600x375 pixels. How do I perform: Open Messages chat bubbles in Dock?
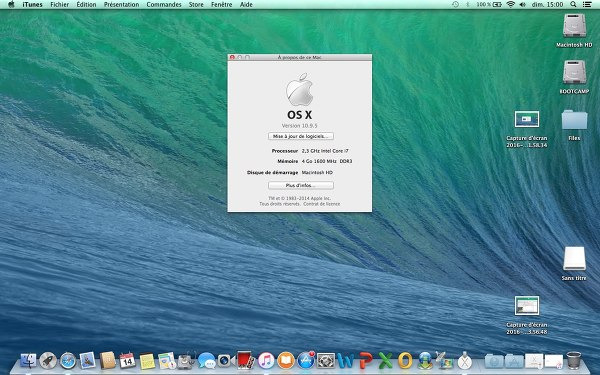(206, 360)
